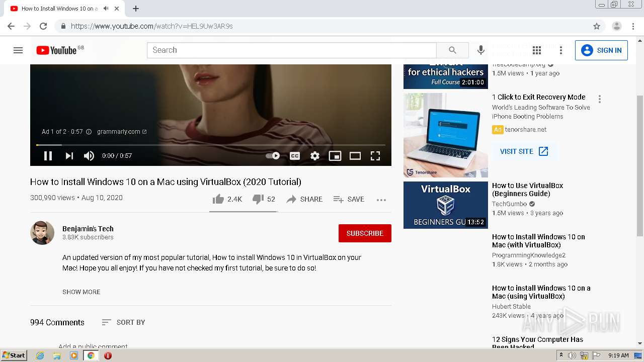644x362 pixels.
Task: Go back in browser history
Action: tap(11, 26)
